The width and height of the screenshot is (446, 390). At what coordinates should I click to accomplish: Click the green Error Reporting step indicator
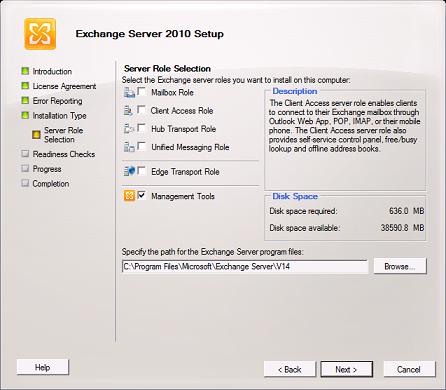25,100
